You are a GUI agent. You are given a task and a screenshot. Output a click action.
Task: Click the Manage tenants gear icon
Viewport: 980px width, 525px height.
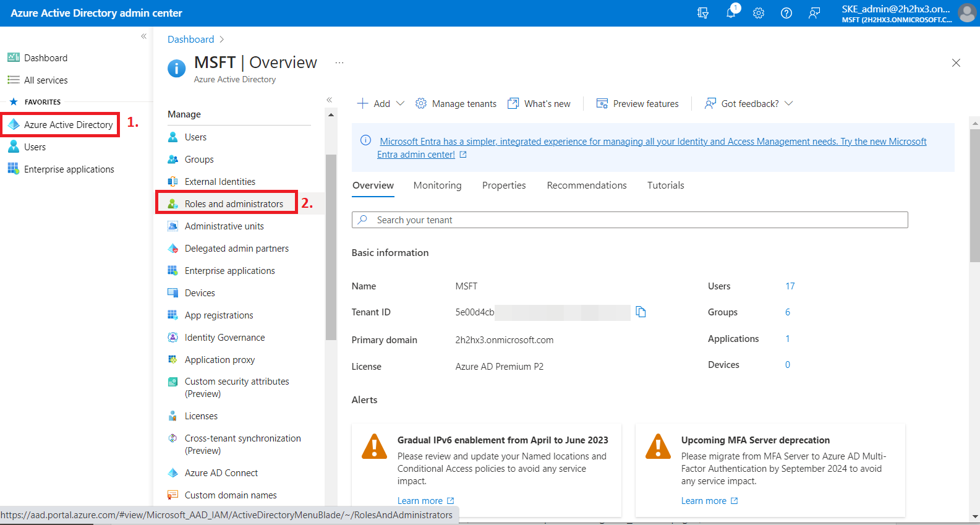[421, 103]
